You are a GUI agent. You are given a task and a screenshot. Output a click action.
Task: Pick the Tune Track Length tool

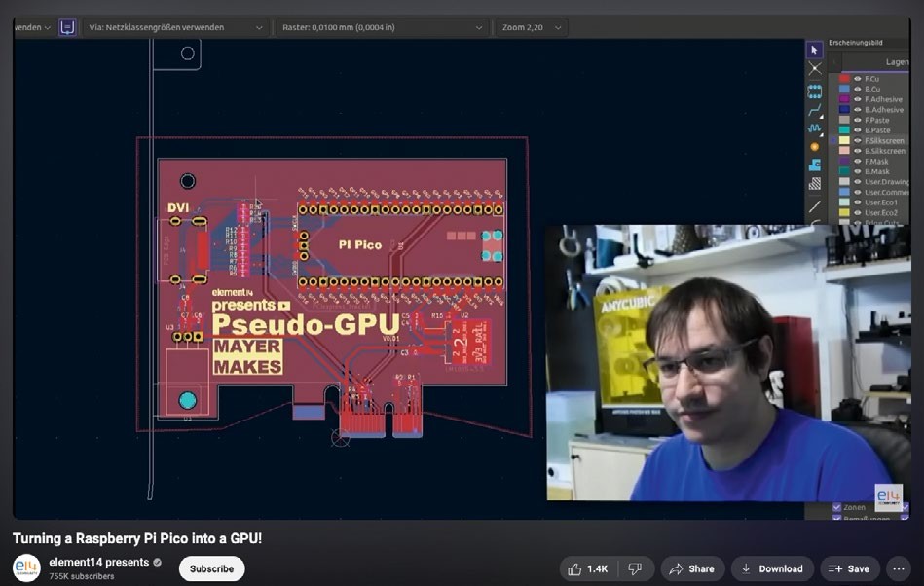pyautogui.click(x=814, y=128)
